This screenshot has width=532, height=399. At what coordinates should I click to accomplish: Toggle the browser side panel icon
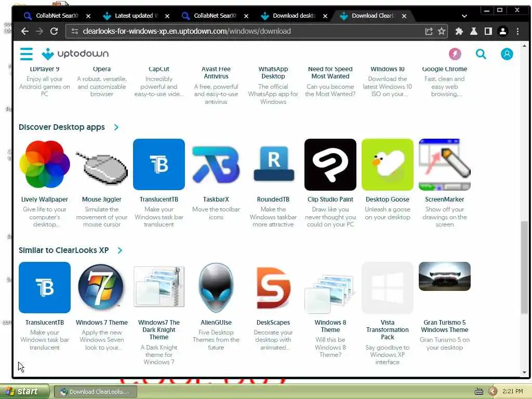click(x=488, y=32)
